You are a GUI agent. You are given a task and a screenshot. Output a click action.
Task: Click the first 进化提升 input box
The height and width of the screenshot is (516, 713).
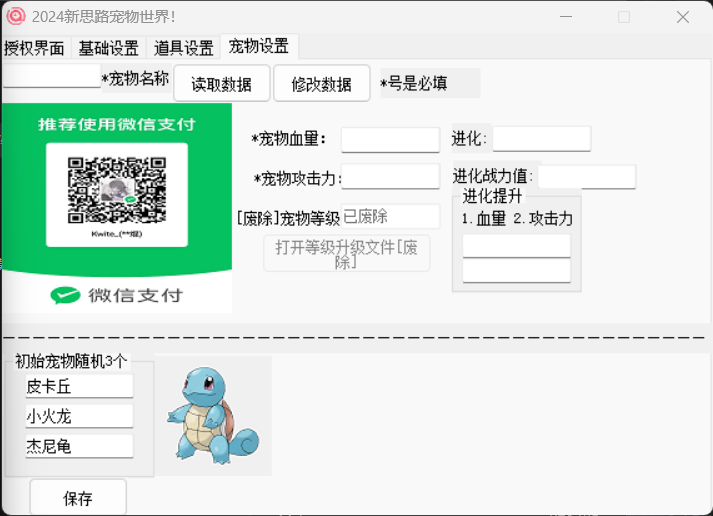pos(517,246)
